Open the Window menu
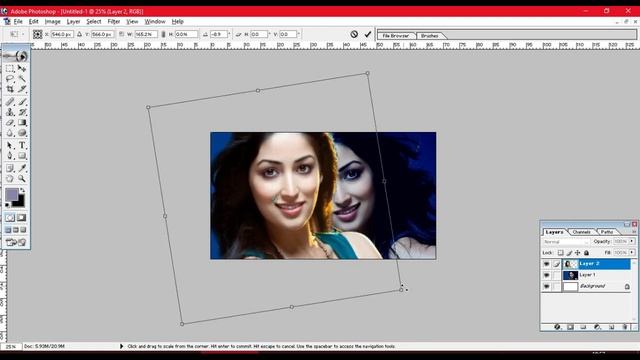Screen dimensions: 640x360 click(x=155, y=22)
